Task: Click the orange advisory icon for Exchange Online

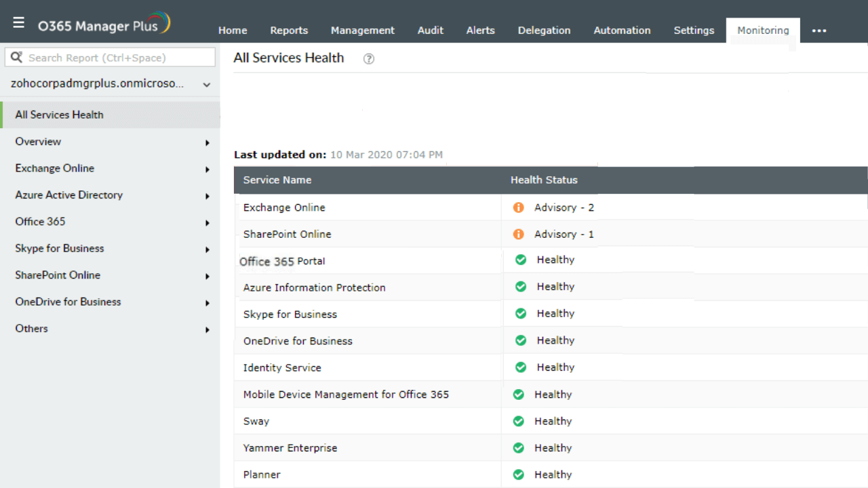Action: click(519, 207)
